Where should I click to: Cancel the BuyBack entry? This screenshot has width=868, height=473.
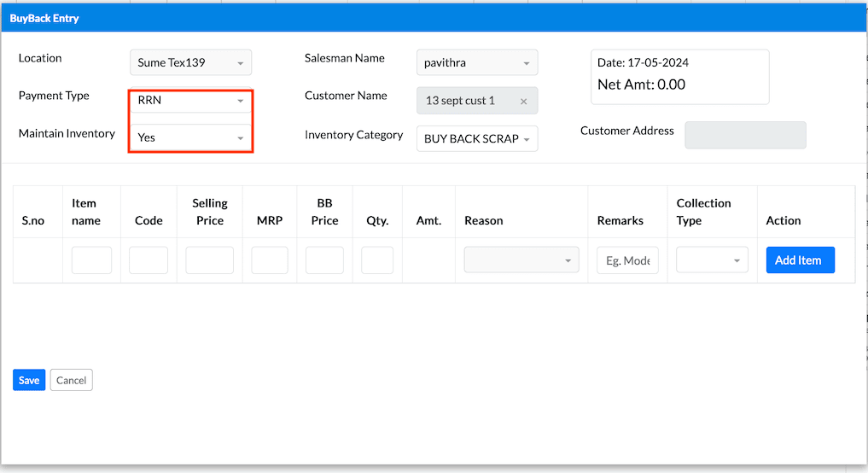[x=71, y=380]
